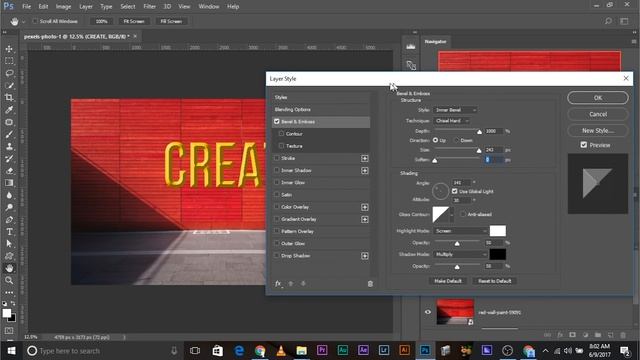Click the trash icon in Layer Style dialog
The height and width of the screenshot is (360, 640).
click(x=370, y=284)
